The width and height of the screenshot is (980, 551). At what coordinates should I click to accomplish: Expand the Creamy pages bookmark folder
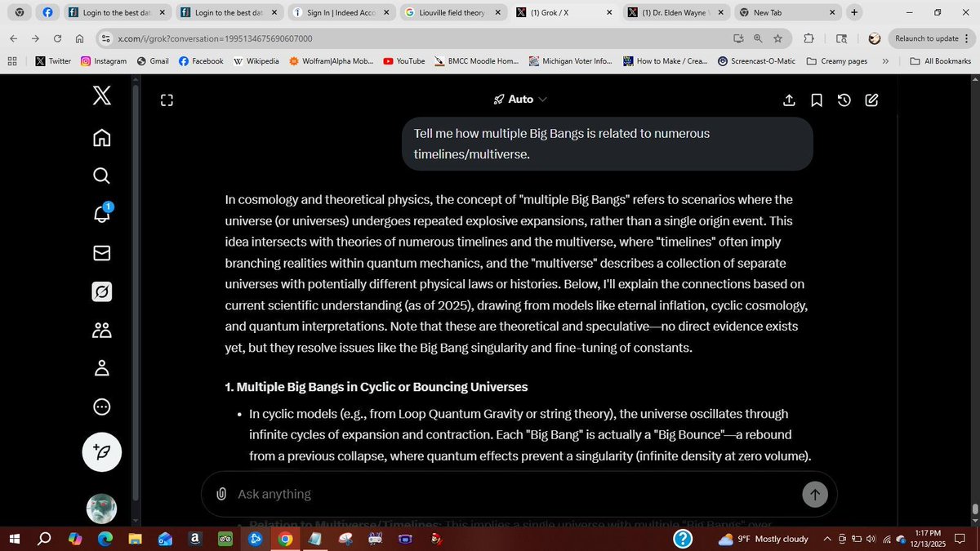(x=837, y=61)
